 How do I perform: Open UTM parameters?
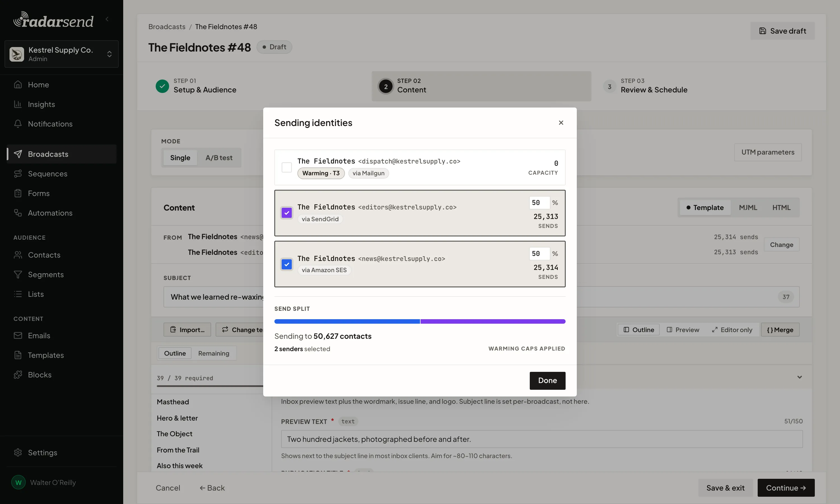tap(768, 152)
